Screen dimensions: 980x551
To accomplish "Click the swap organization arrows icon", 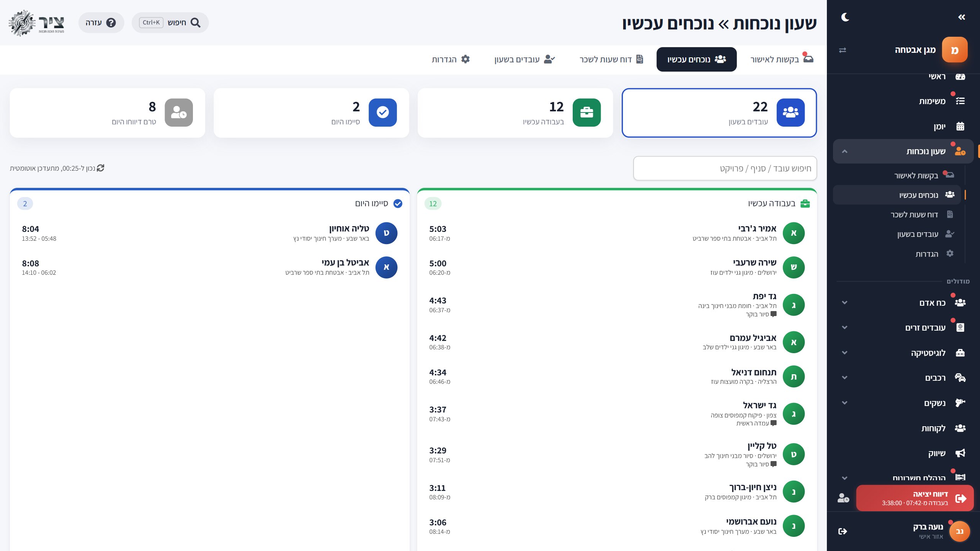I will click(843, 50).
